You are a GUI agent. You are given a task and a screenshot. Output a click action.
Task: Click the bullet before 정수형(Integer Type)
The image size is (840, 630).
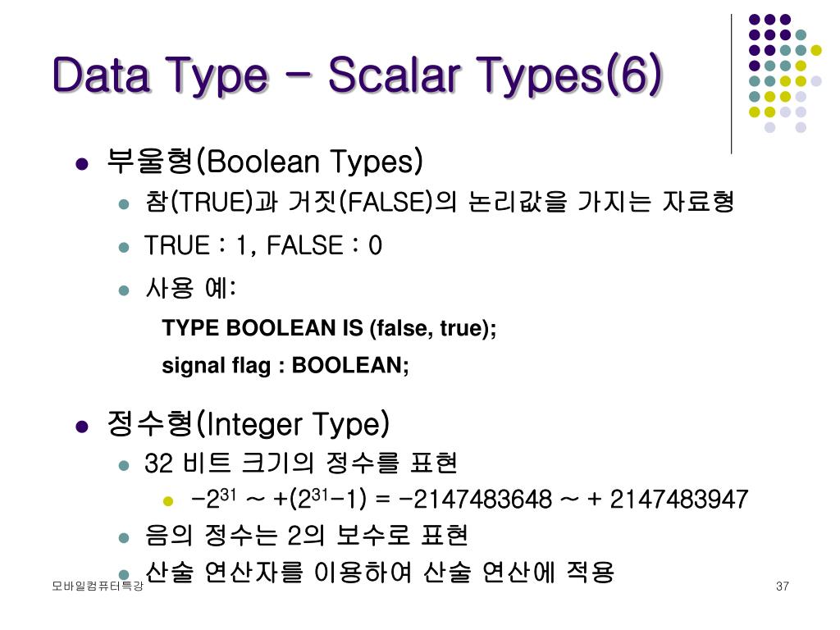82,427
